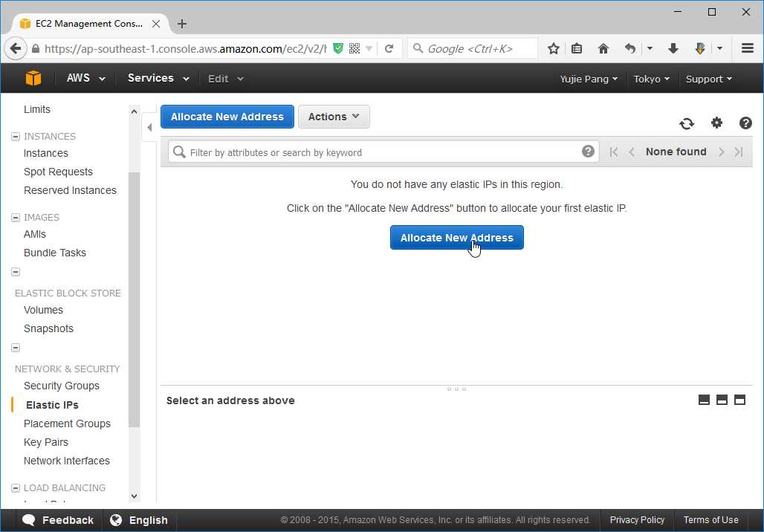Collapse the IMAGES section
The width and height of the screenshot is (764, 532).
coord(16,217)
